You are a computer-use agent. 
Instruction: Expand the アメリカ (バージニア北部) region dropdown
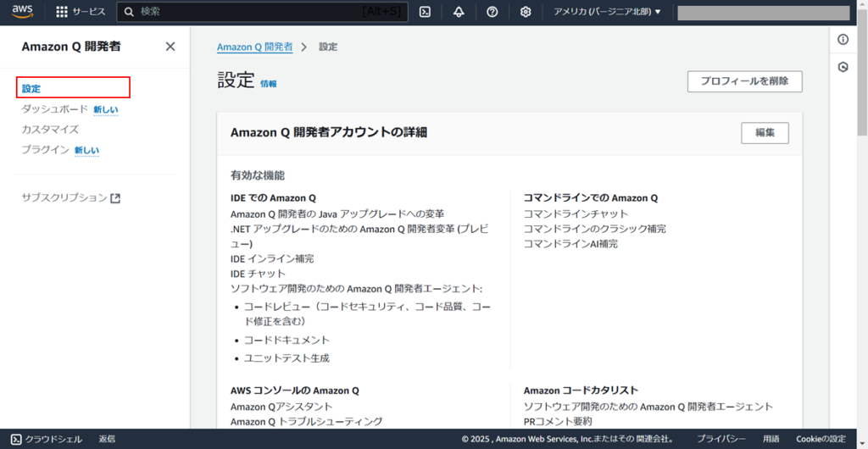point(607,12)
